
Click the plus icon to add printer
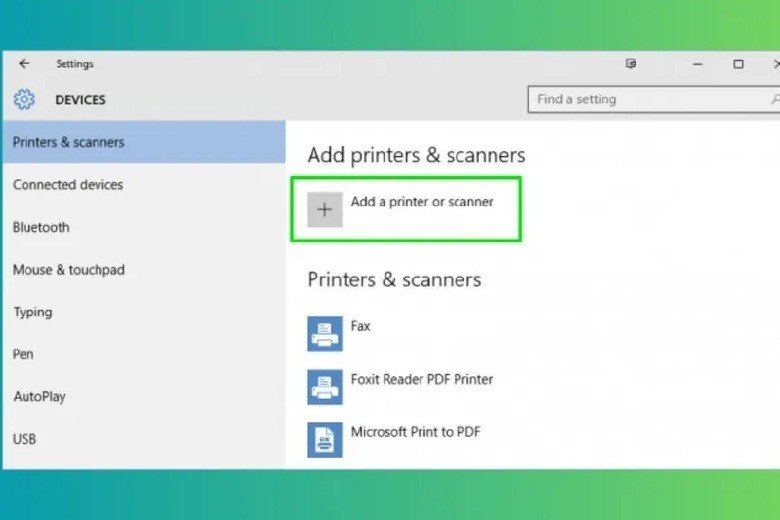click(x=325, y=209)
